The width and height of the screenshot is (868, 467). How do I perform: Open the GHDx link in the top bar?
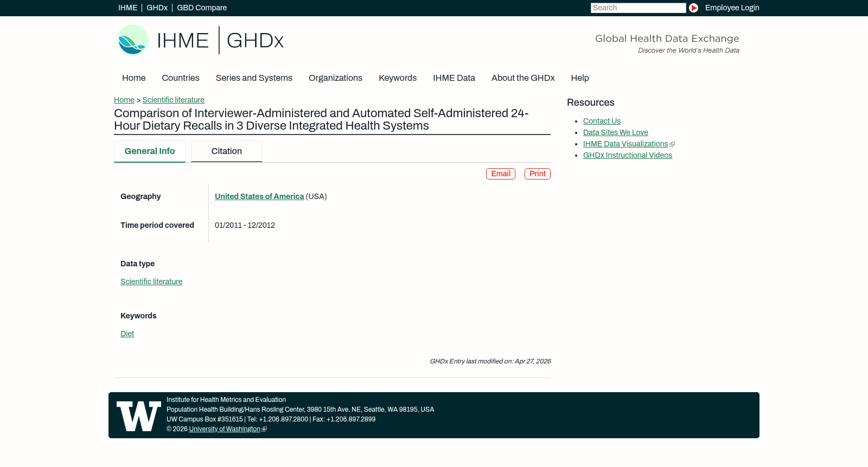point(157,8)
